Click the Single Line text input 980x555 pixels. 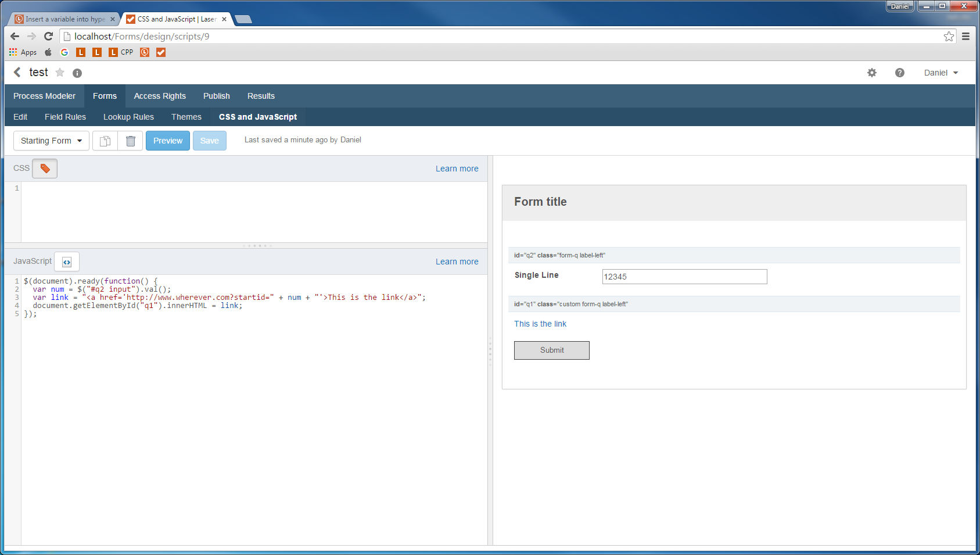[684, 277]
